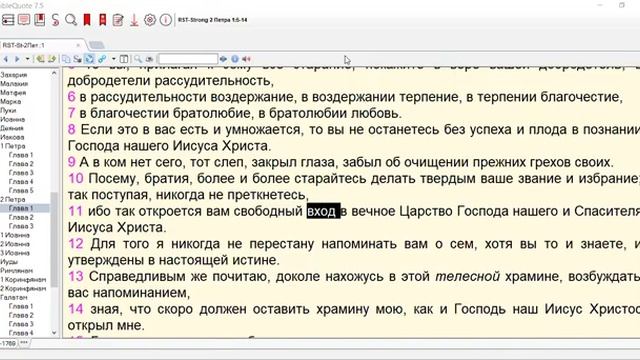Click the red download arrow icon
640x360 pixels.
click(x=134, y=20)
